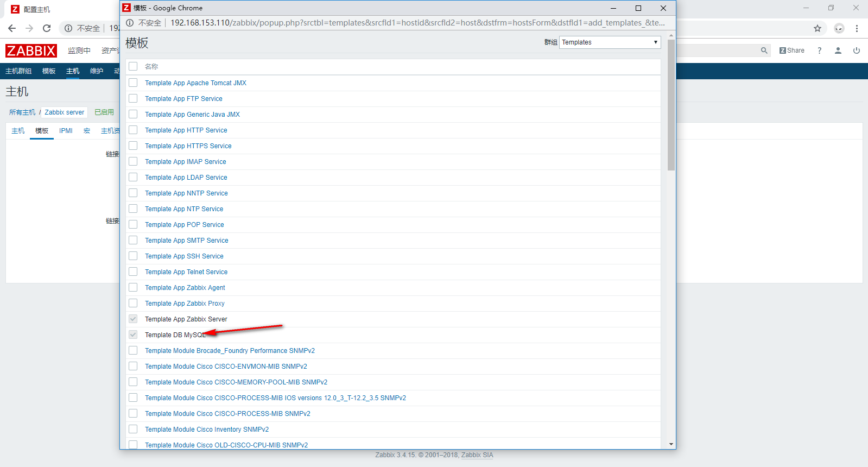Tick the select-all checkbox beside 名称
The height and width of the screenshot is (467, 868).
pos(133,66)
